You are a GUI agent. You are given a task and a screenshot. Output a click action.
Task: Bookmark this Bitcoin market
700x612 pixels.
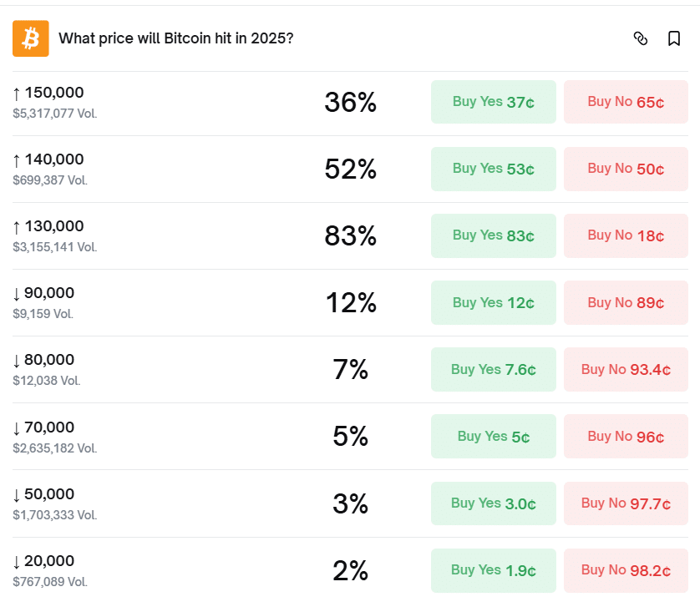point(674,38)
